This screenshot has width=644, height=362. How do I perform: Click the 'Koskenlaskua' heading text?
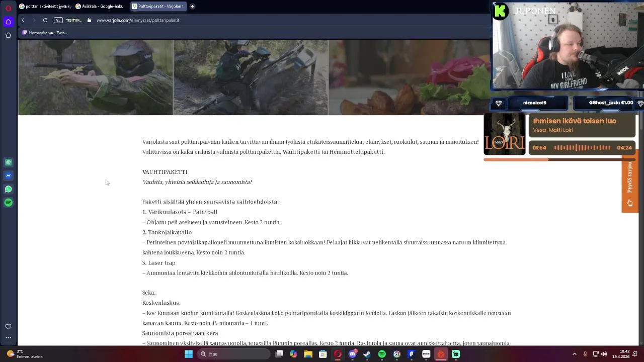(x=161, y=303)
